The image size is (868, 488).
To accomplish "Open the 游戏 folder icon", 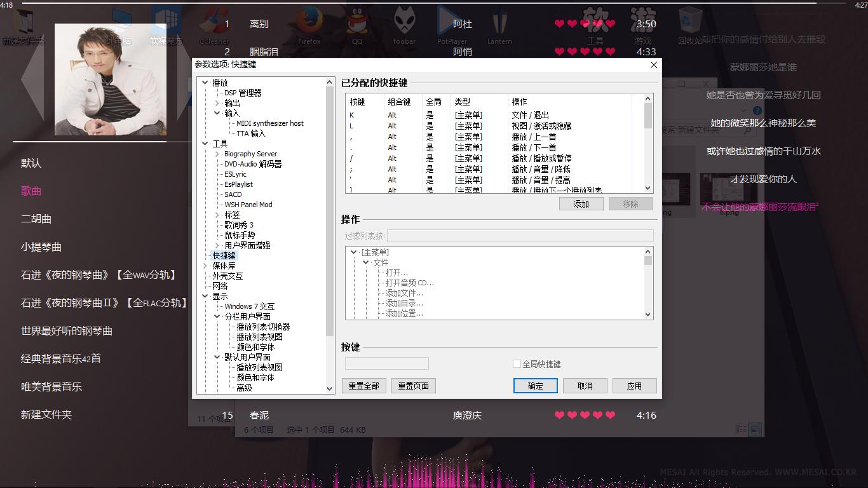I will [x=642, y=19].
